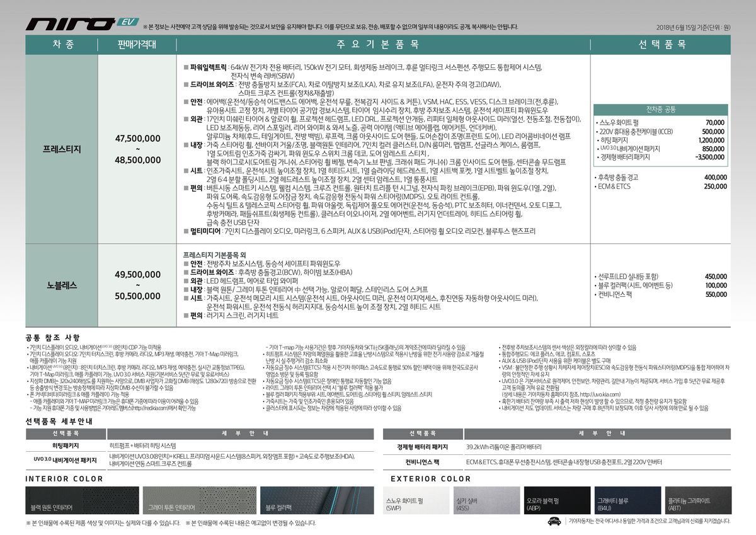The image size is (756, 535).
Task: Click the UVO 3.0 내비게이션 패키지 detail row label
Action: 66,460
